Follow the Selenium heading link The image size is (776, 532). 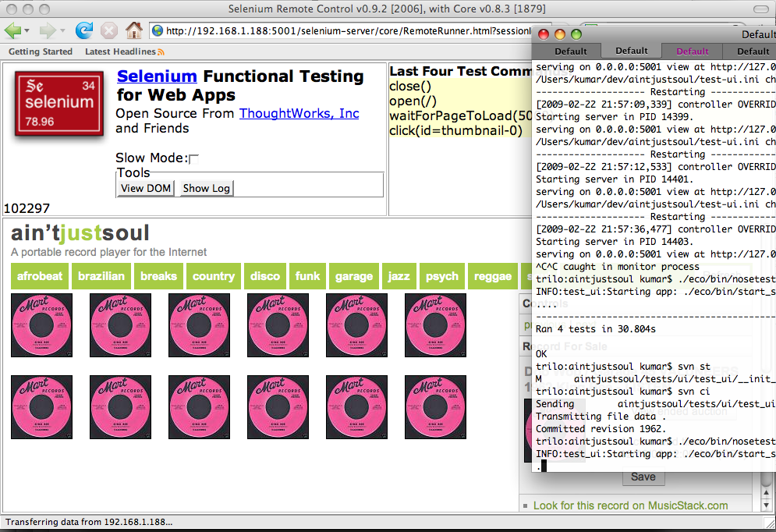tap(157, 76)
